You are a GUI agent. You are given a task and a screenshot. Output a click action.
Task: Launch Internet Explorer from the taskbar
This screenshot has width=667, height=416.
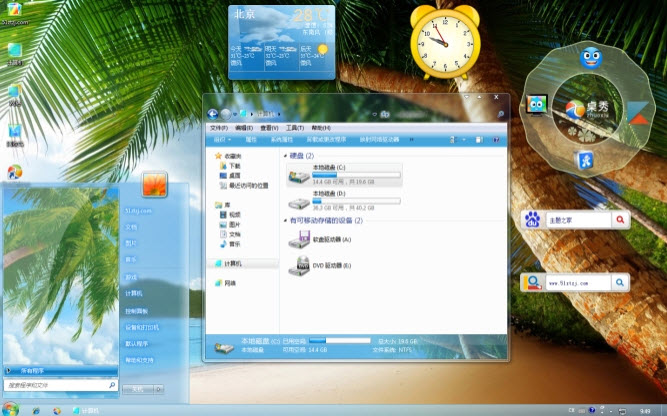(36, 410)
